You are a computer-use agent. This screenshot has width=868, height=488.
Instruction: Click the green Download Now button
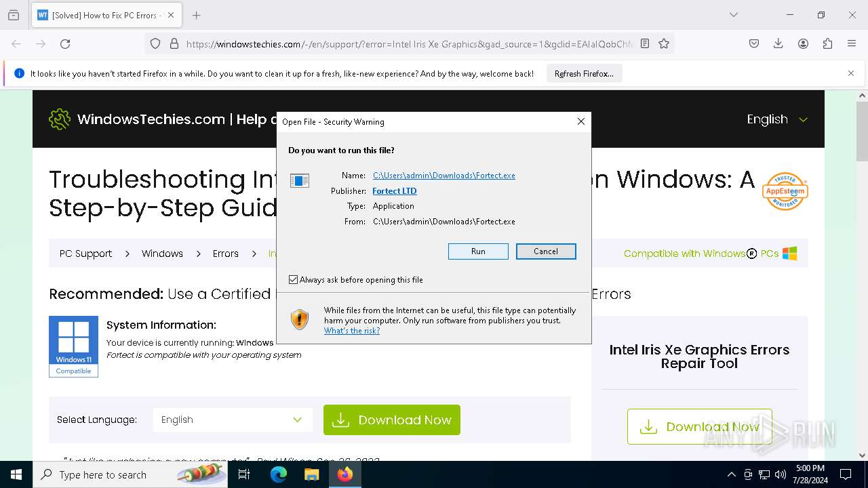click(392, 420)
